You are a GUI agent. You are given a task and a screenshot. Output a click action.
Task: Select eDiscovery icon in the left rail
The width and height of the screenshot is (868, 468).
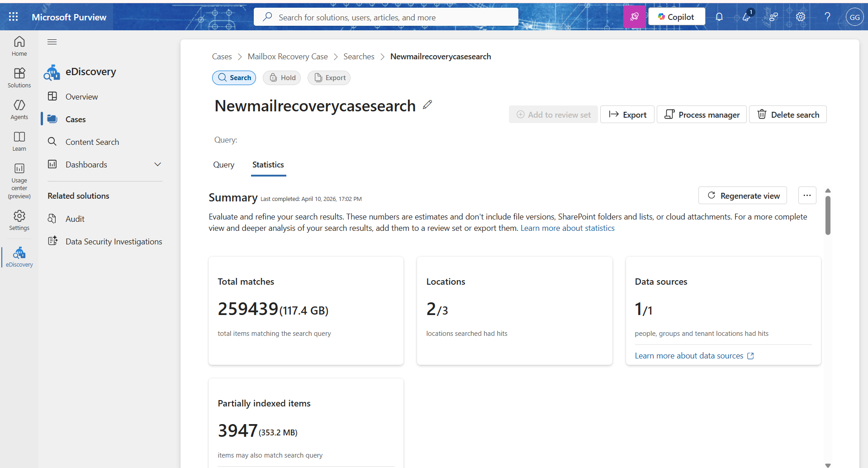(x=19, y=257)
